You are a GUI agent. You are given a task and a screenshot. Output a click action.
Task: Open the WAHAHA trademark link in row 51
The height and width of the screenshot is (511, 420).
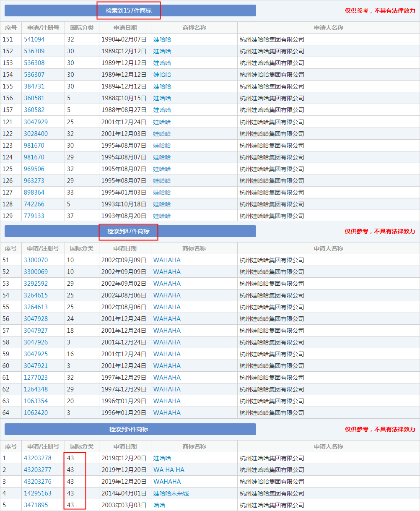[167, 260]
